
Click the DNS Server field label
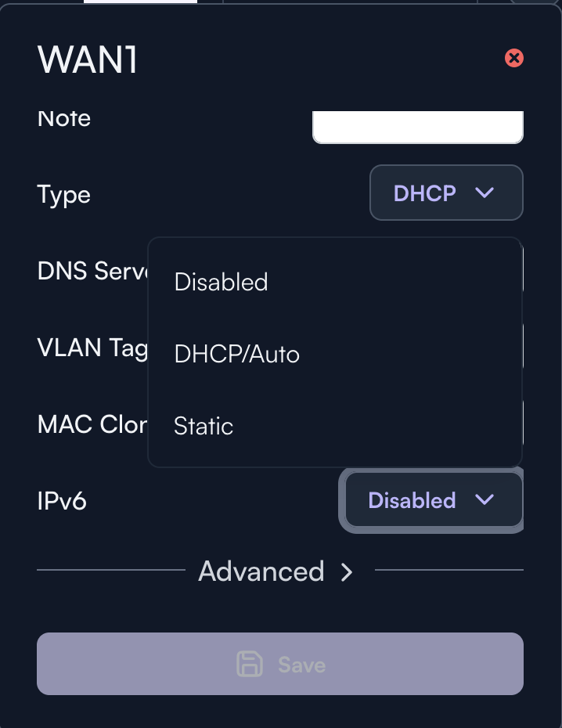(92, 271)
